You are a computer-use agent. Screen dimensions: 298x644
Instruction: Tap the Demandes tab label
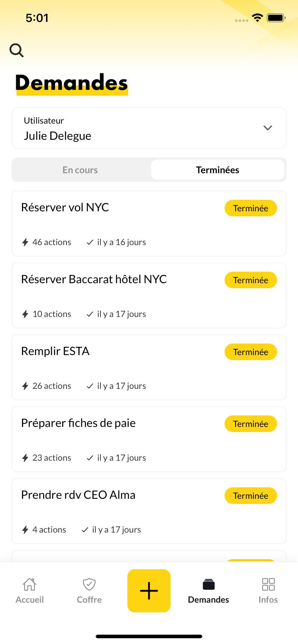pyautogui.click(x=208, y=600)
